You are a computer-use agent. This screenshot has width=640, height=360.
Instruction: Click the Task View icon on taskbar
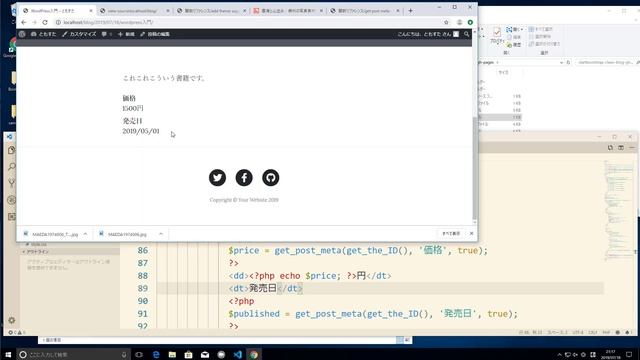pyautogui.click(x=139, y=354)
